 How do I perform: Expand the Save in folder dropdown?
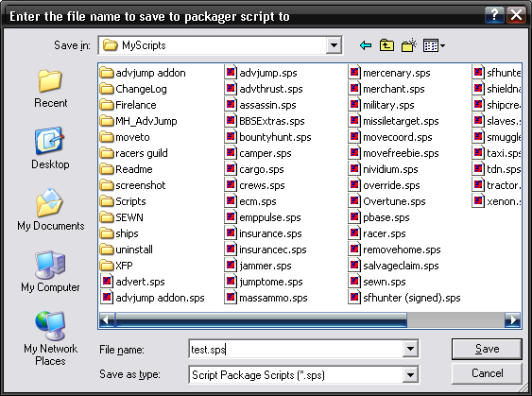[x=334, y=45]
